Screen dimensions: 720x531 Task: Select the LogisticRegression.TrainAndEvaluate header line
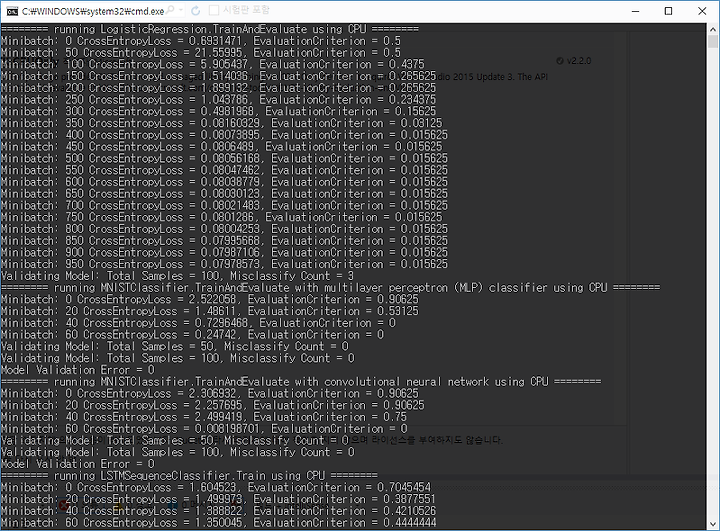[210, 29]
